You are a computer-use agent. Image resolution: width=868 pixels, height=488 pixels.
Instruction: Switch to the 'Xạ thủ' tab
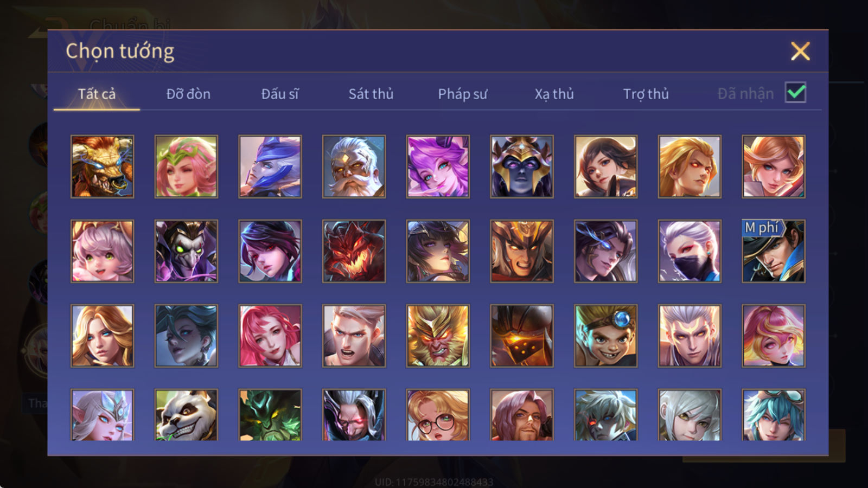point(554,94)
